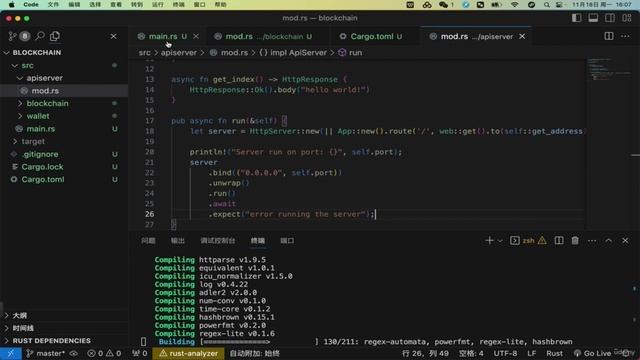Toggle the bottom panel layout icon
Image resolution: width=640 pixels, height=360 pixels.
(x=593, y=18)
